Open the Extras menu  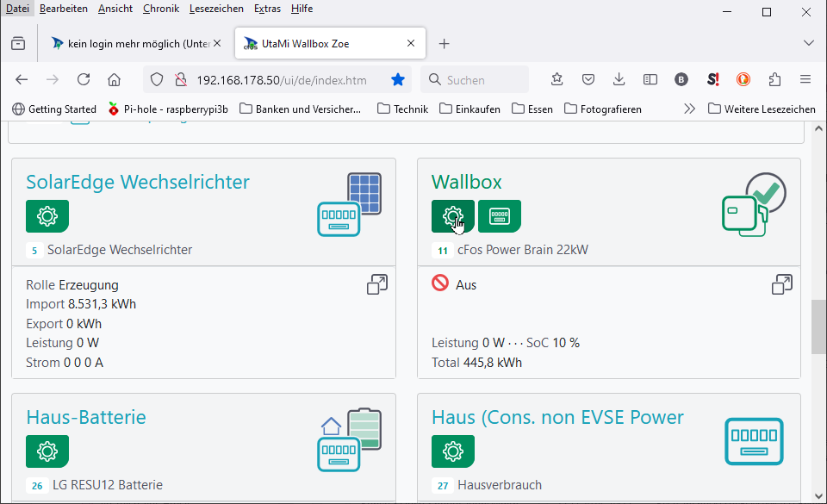coord(267,9)
